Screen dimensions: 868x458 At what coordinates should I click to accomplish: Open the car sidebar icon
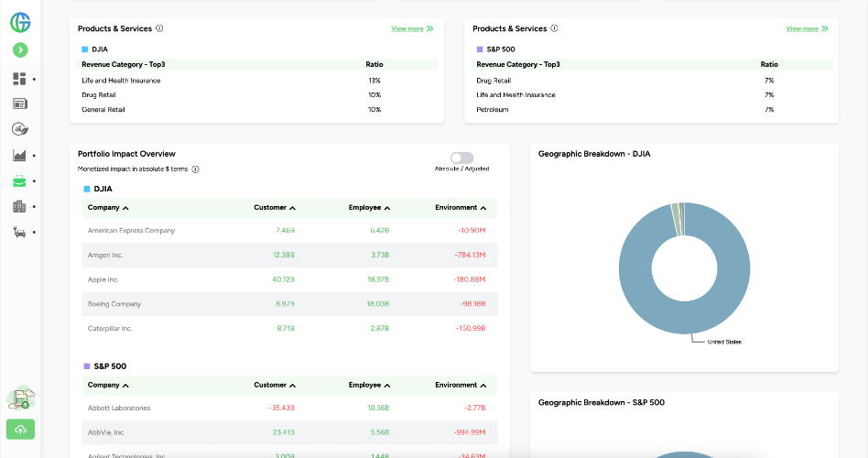click(19, 232)
